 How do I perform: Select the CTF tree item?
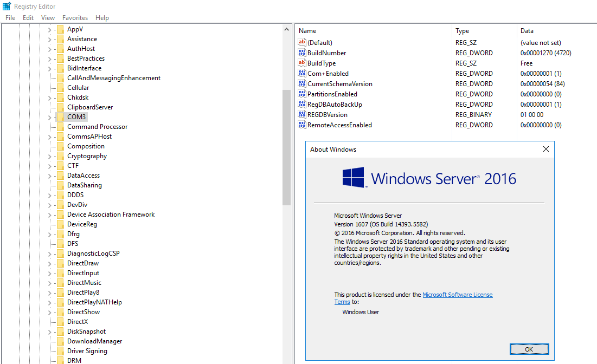point(73,165)
